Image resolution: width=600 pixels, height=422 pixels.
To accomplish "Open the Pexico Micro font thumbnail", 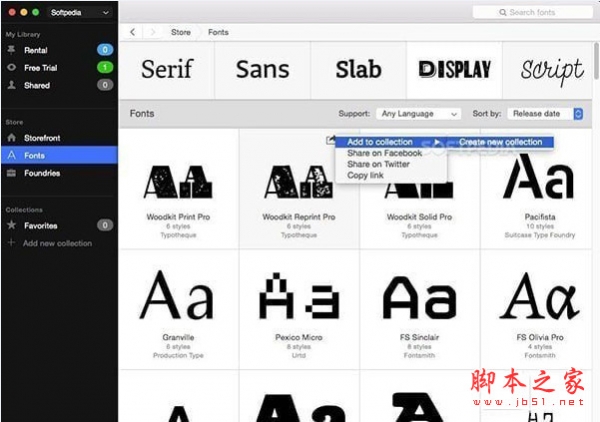I will tap(299, 295).
